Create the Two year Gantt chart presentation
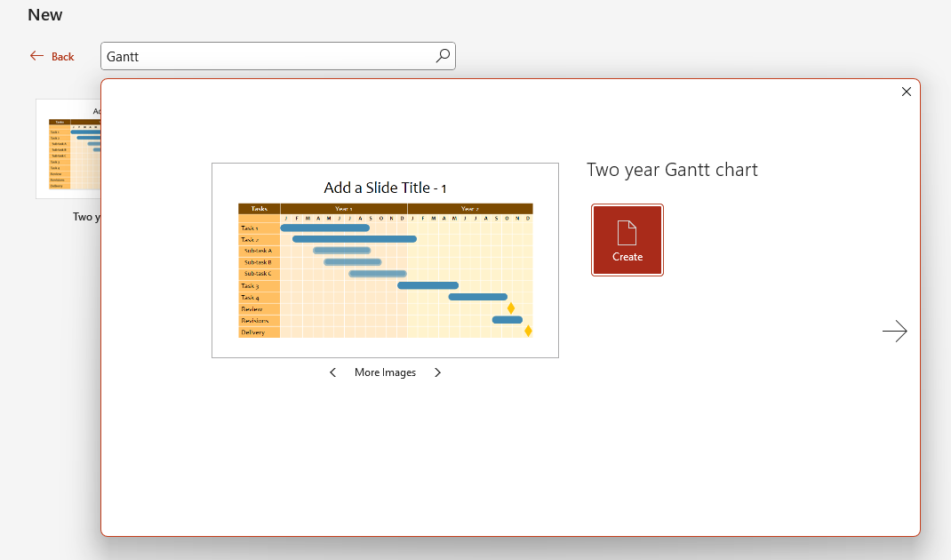951x560 pixels. [627, 240]
